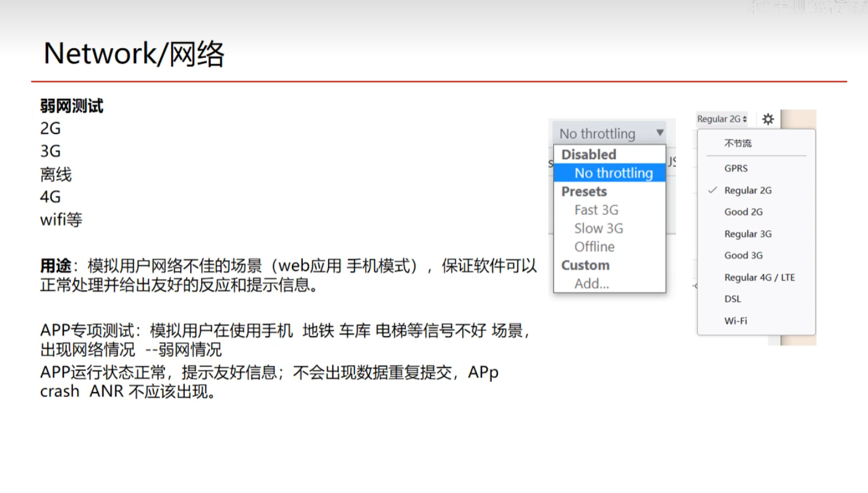This screenshot has height=493, width=868.
Task: Choose the Fast 3G preset
Action: tap(596, 210)
